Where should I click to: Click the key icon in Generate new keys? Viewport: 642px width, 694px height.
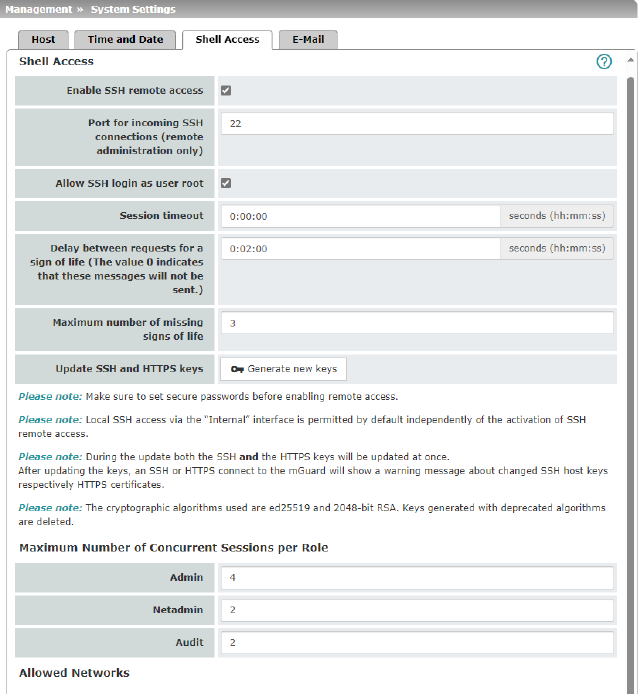[237, 369]
